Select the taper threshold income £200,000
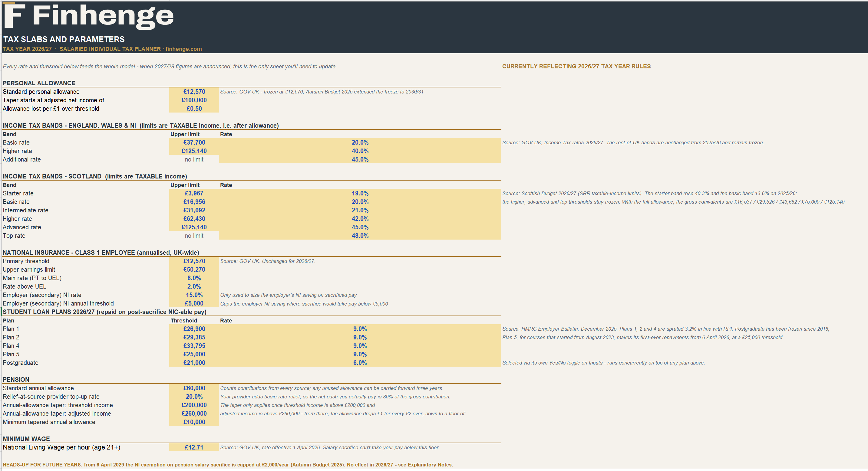Viewport: 868px width, 471px height. (x=194, y=405)
